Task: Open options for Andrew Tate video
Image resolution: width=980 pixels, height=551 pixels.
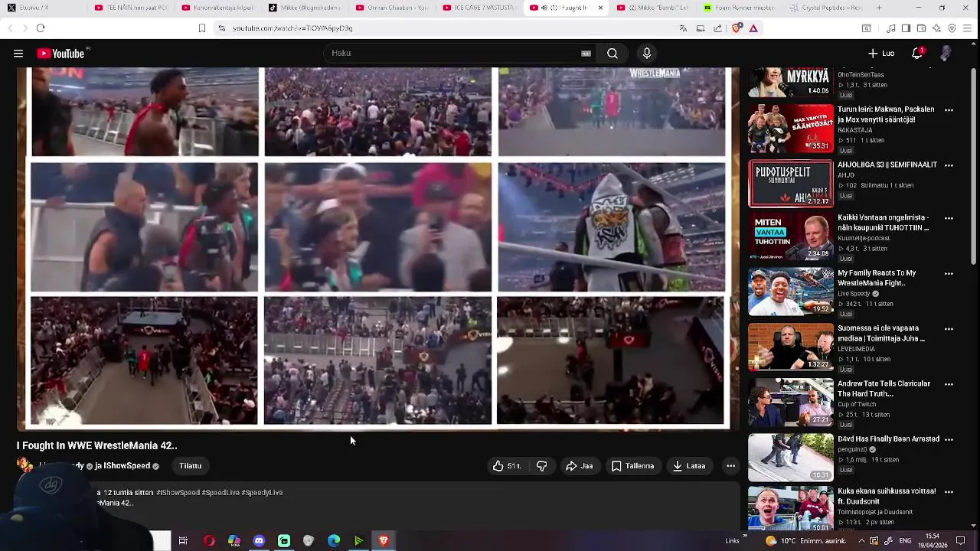Action: 949,384
